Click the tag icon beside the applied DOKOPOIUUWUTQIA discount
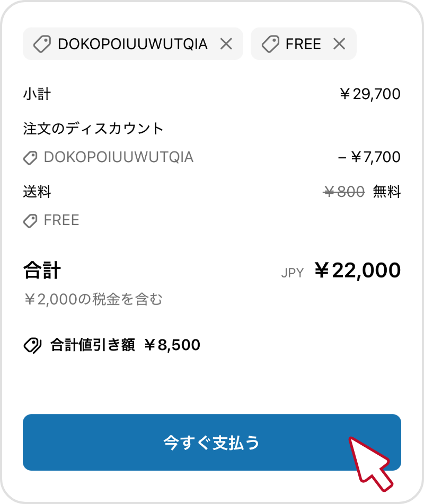This screenshot has width=424, height=504. coord(30,158)
